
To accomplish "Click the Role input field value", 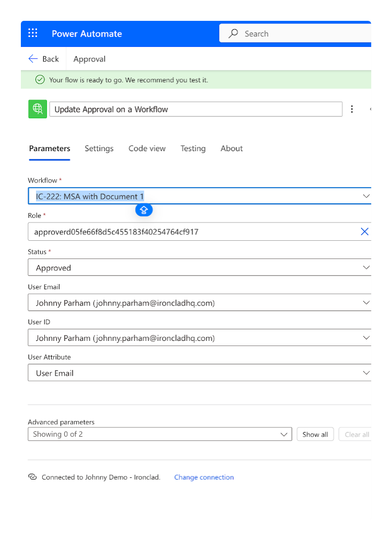I will [x=116, y=232].
